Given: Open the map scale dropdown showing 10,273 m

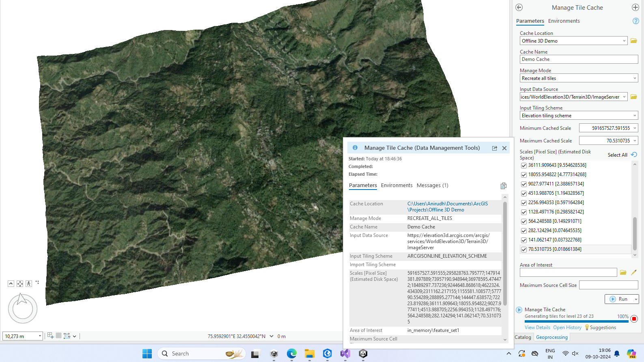Looking at the screenshot, I should (40, 336).
